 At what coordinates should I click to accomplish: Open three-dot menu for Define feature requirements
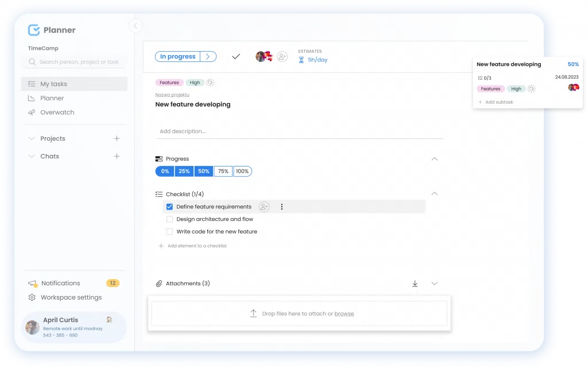(281, 207)
